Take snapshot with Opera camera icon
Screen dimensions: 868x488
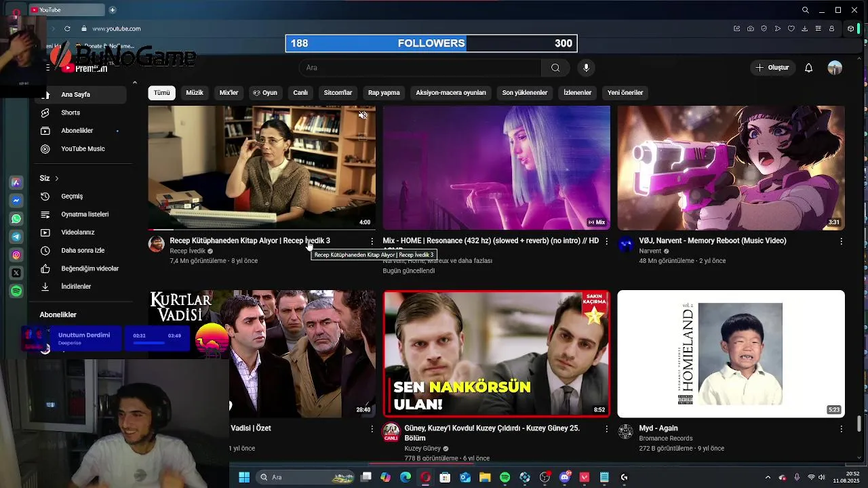(x=750, y=28)
